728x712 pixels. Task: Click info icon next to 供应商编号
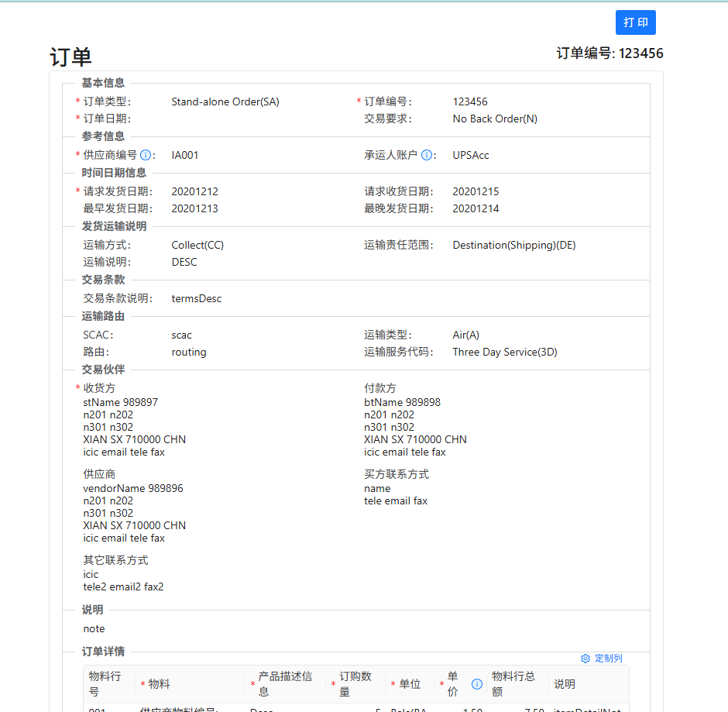[146, 155]
